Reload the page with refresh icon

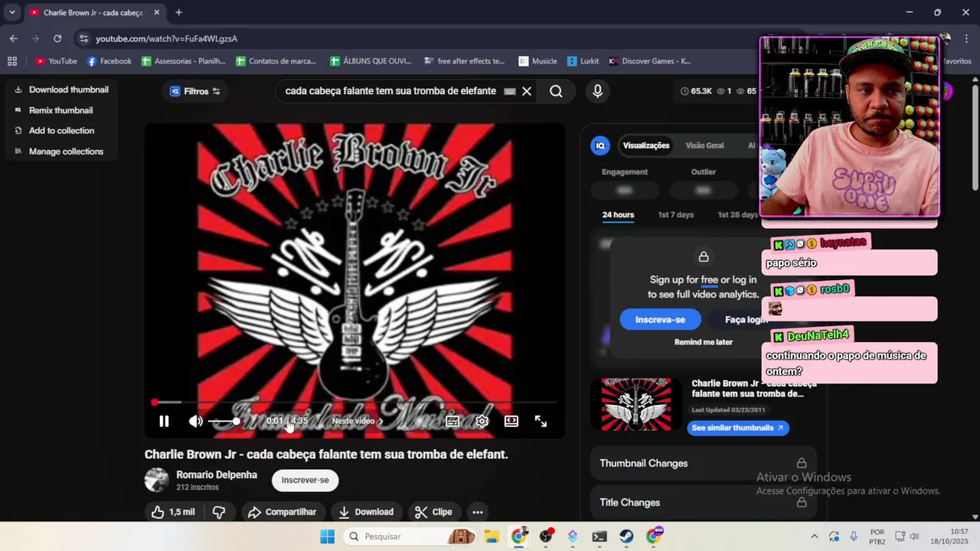click(57, 38)
